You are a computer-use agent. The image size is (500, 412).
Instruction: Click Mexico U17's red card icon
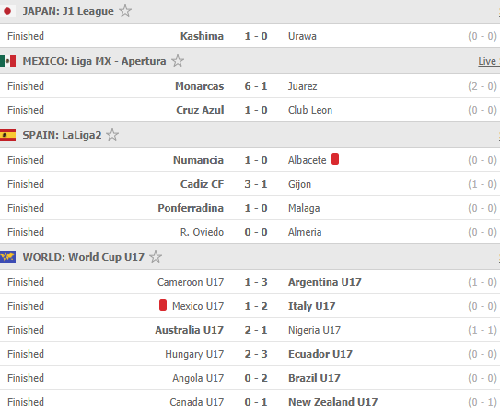[163, 305]
